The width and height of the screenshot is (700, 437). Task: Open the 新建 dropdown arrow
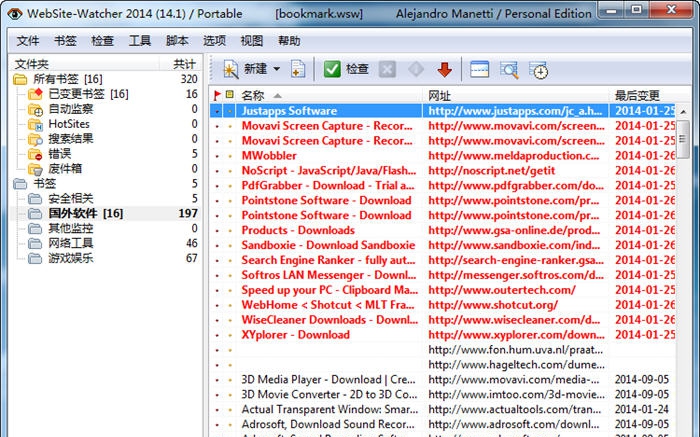[275, 69]
